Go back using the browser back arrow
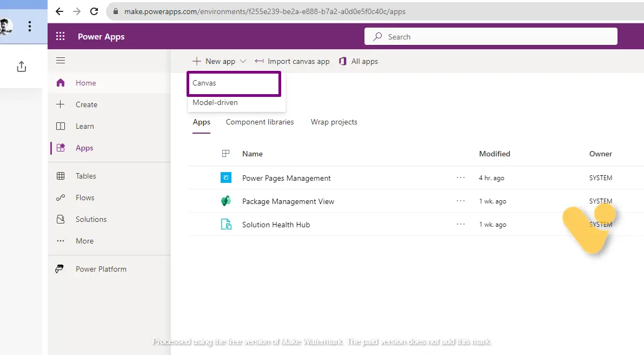This screenshot has width=644, height=355. (59, 11)
